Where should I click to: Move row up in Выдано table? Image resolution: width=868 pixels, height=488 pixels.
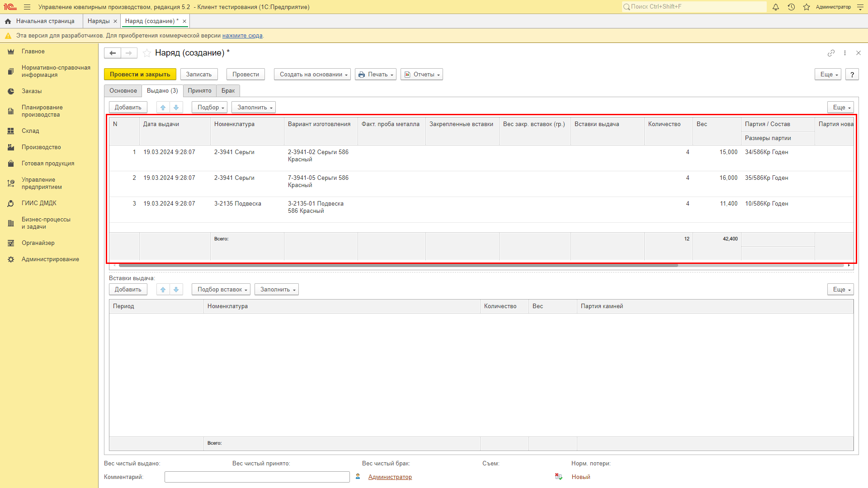(x=163, y=107)
